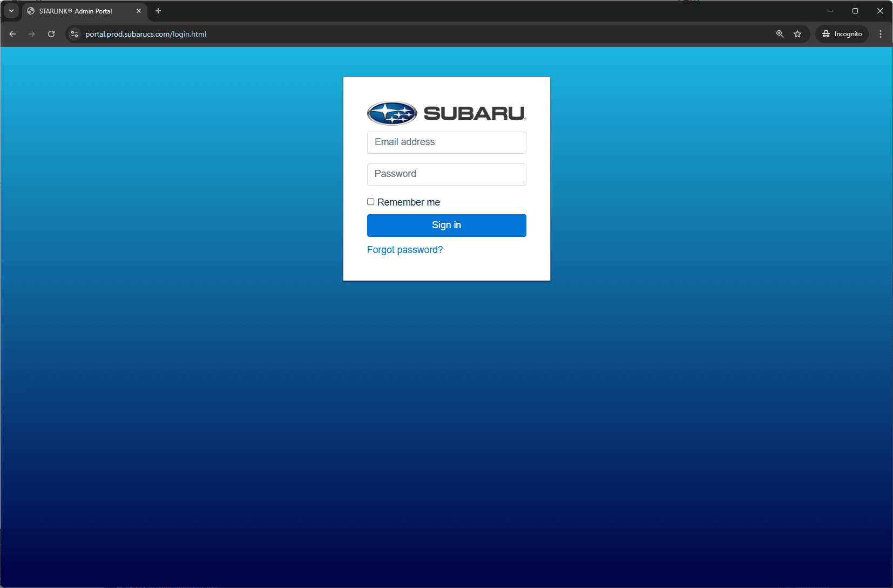
Task: Open the zoom/magnifier icon in the address bar
Action: [x=780, y=34]
